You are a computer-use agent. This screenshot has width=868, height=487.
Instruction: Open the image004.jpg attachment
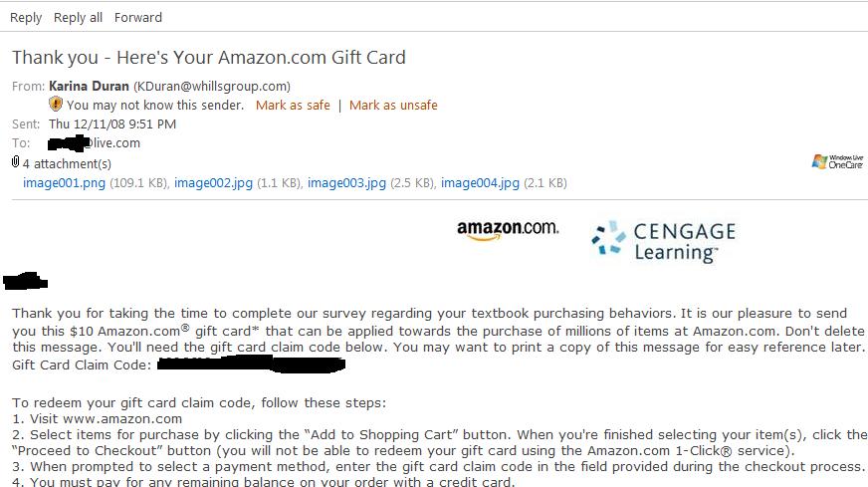click(x=480, y=182)
